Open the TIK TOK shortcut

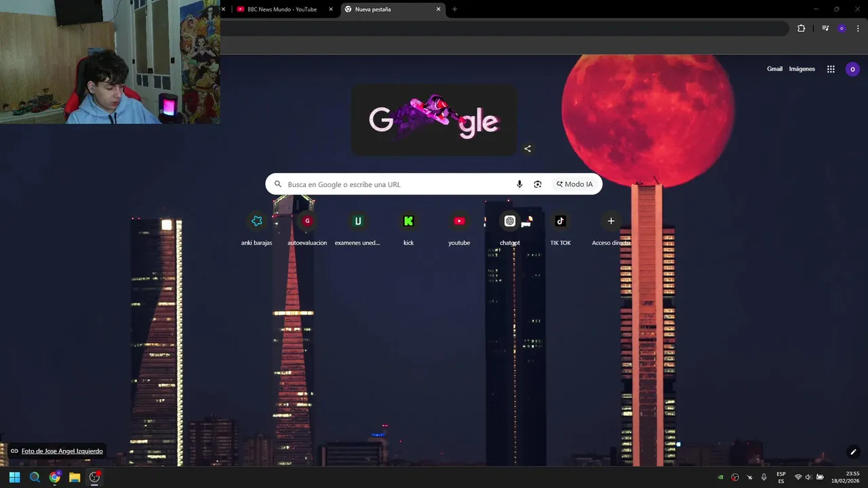point(560,229)
